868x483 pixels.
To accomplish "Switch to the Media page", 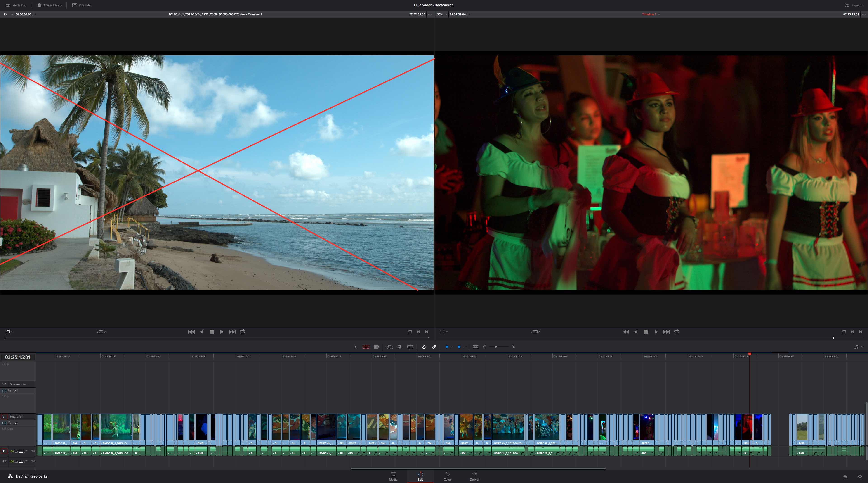I will (x=393, y=476).
